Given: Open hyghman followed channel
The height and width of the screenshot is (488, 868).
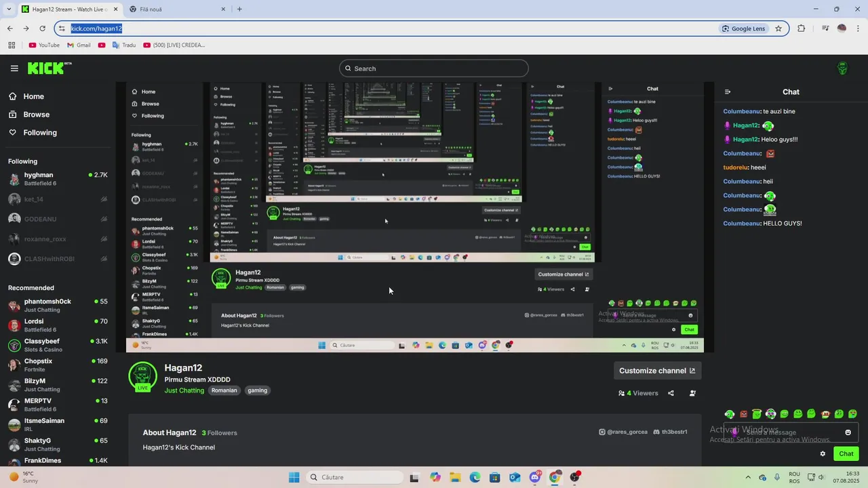Looking at the screenshot, I should (58, 179).
